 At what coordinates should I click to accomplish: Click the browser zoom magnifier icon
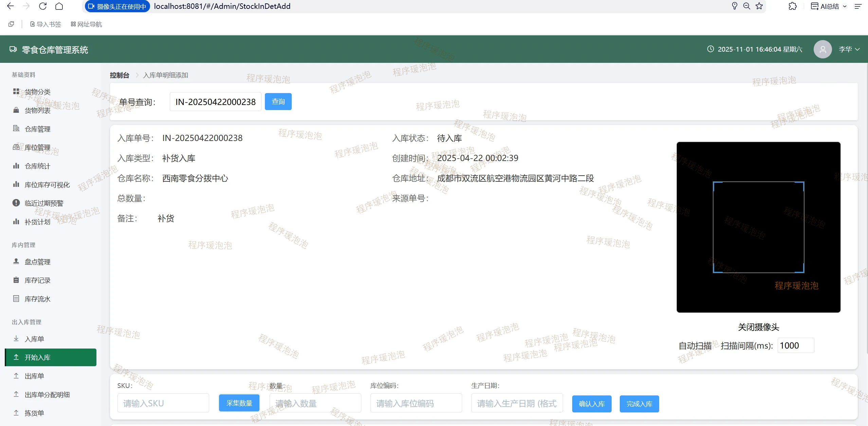pos(747,6)
